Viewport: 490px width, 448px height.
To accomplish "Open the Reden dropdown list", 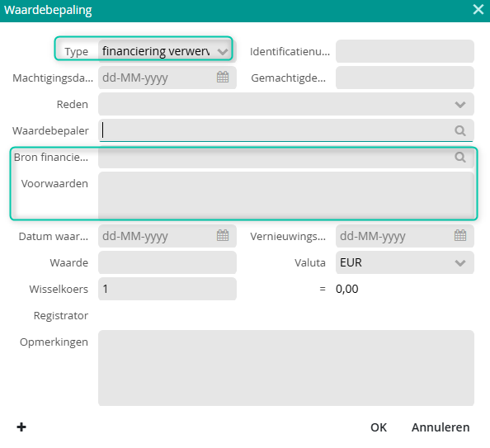I will (x=286, y=104).
